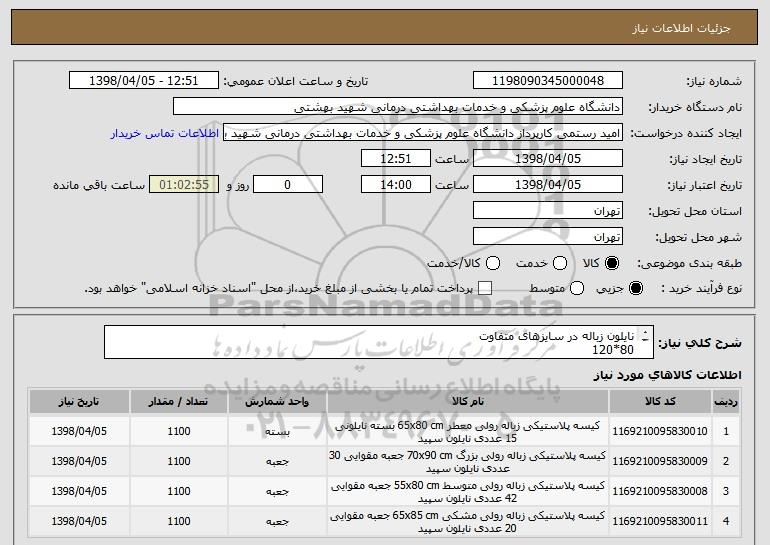This screenshot has height=545, width=770.
Task: Click the need date 1398/04/05 in row 3
Action: (79, 491)
